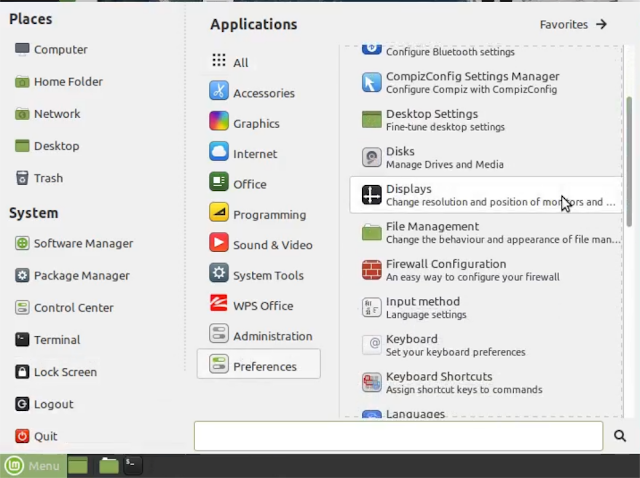Viewport: 640px width, 478px height.
Task: Click the menu search field
Action: (x=398, y=436)
